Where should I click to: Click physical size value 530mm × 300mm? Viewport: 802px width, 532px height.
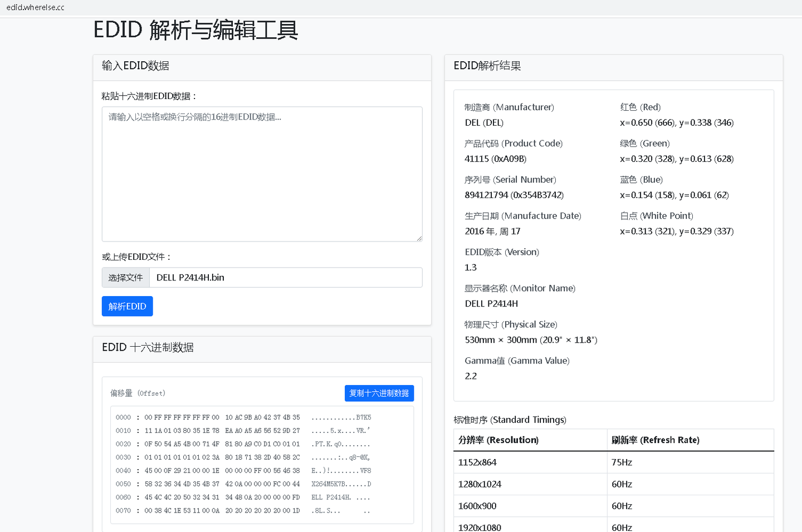pyautogui.click(x=531, y=339)
